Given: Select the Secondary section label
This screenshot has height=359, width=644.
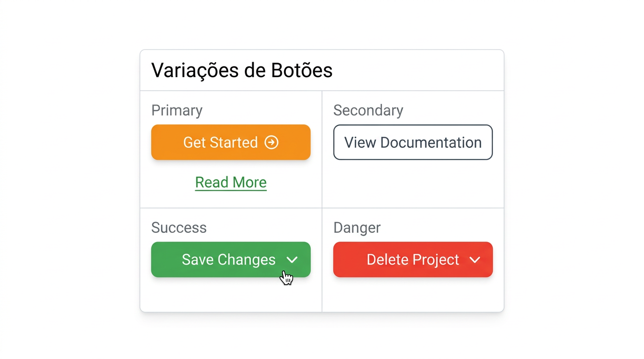Looking at the screenshot, I should click(368, 110).
